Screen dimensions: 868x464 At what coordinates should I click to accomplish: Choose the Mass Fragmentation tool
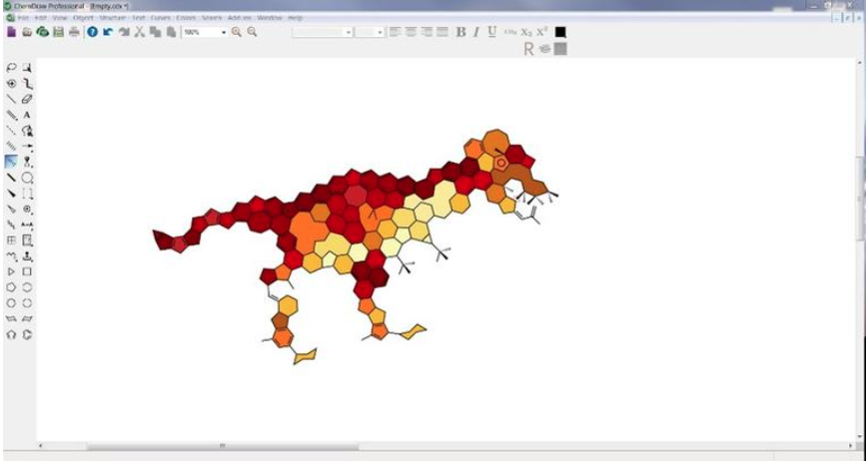[27, 84]
